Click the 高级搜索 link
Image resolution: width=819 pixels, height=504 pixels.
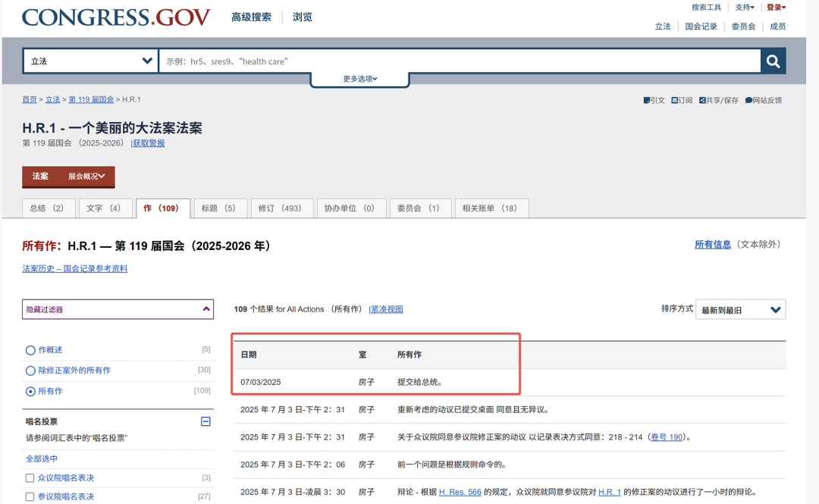coord(251,17)
